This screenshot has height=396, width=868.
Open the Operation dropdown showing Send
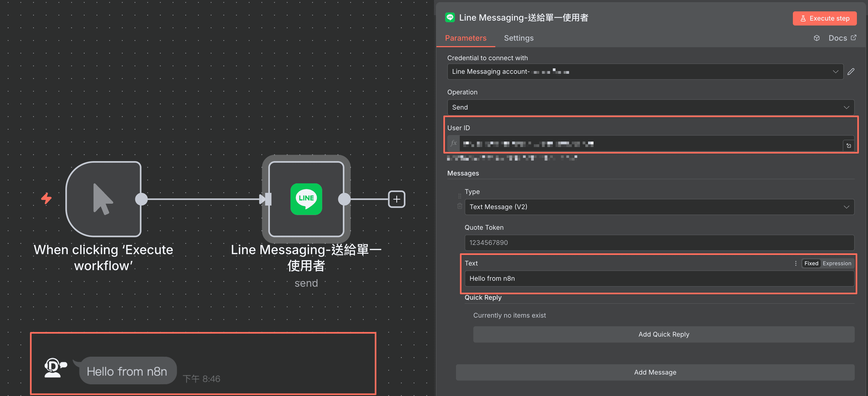point(650,107)
